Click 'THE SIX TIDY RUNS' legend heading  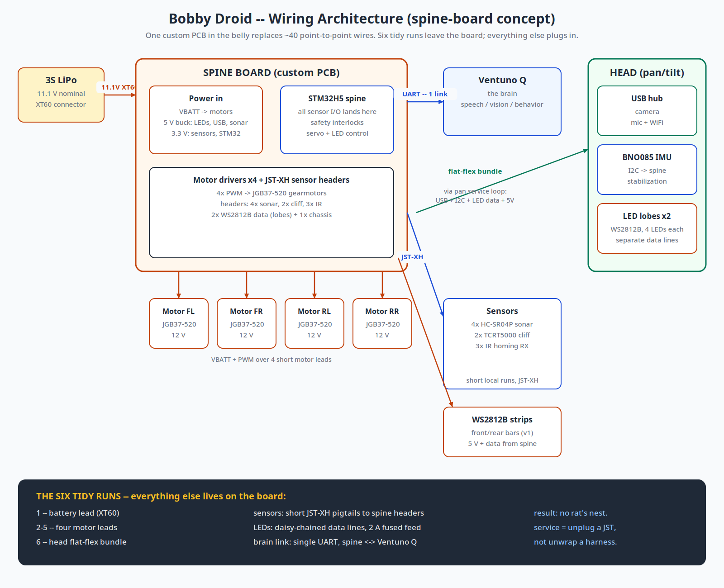click(161, 496)
